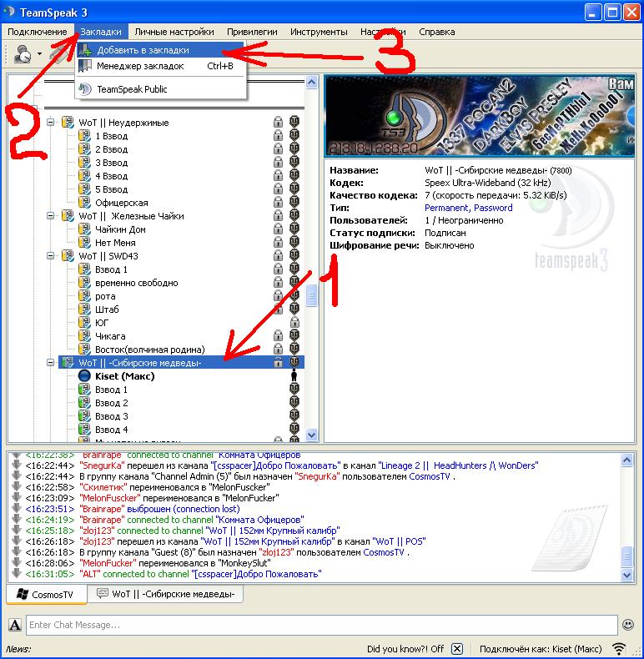Click the Permanent, Password type link
This screenshot has height=659, width=644.
click(468, 208)
